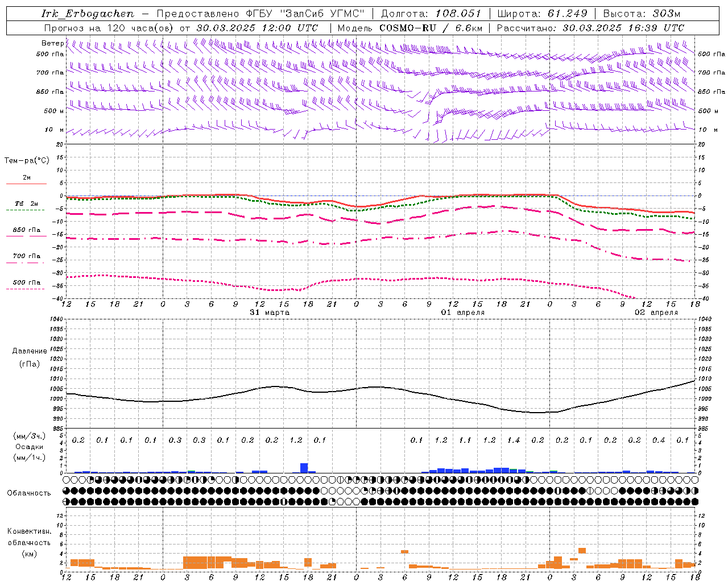Click the calculation time 30.03.2025 16:39 UTC
Viewport: 728px width, 582px height.
623,28
